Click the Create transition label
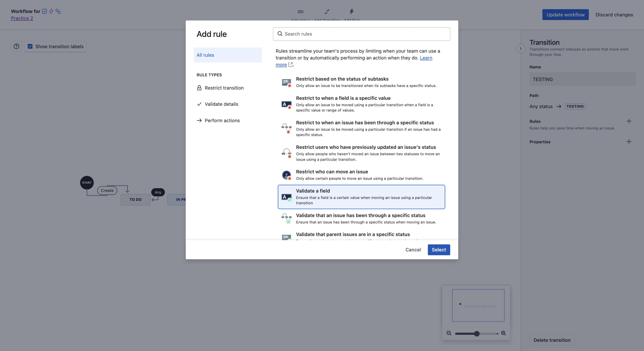644x351 pixels. pos(107,190)
